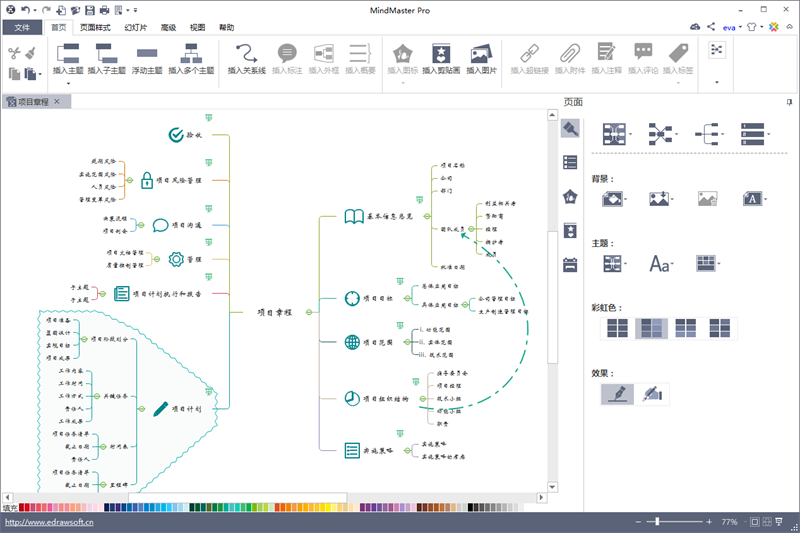Click the cloud icon near eva

point(695,27)
